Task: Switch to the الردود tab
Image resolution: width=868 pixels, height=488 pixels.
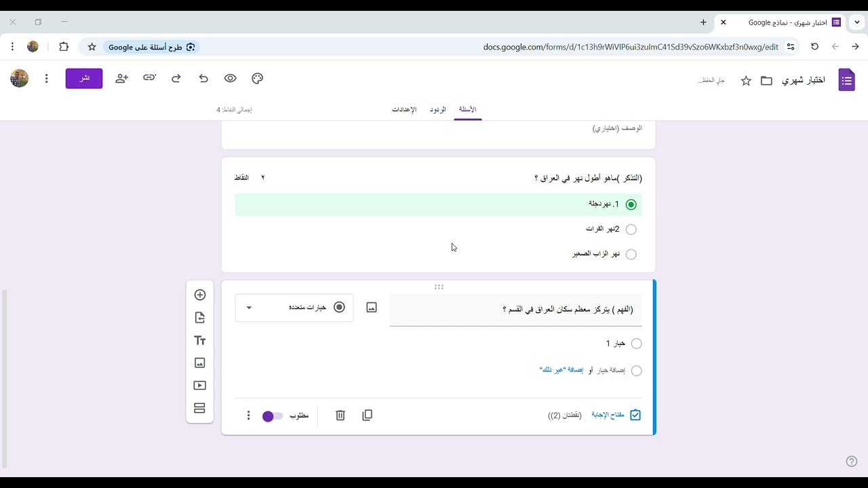Action: coord(438,110)
